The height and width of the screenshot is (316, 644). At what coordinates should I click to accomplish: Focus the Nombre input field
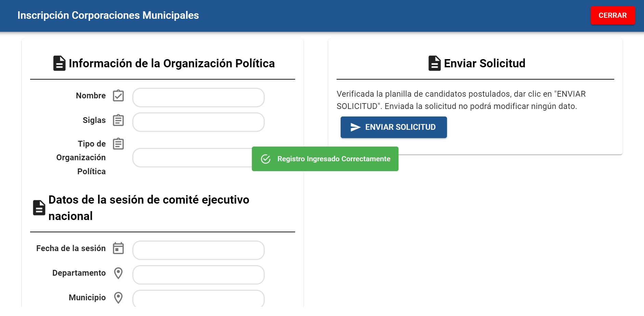click(x=198, y=98)
